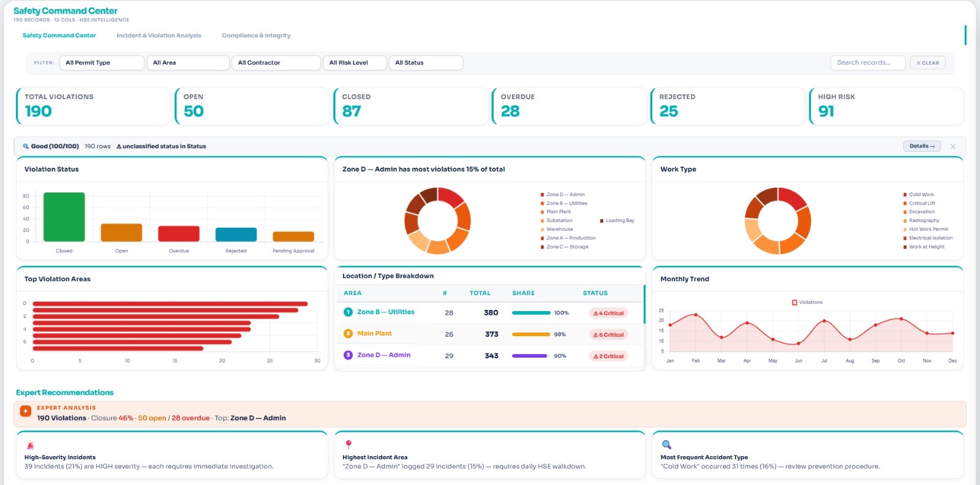Select the Rejected violations card
Viewport: 980px width, 485px height.
(x=728, y=106)
